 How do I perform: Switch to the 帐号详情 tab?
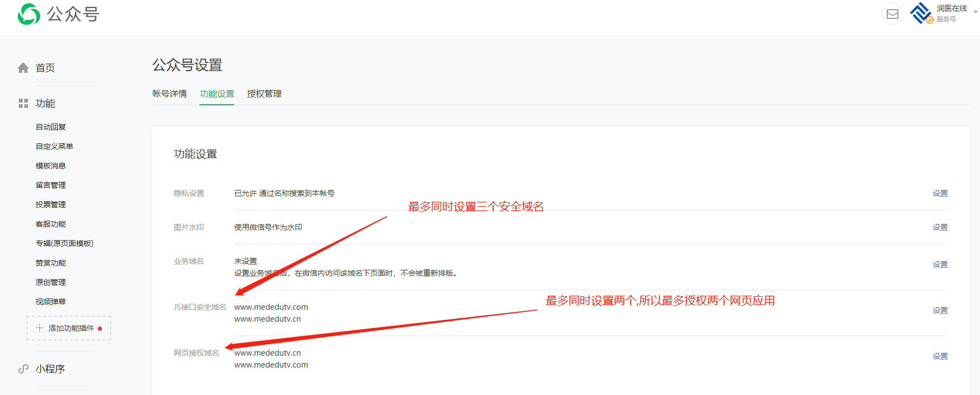(x=169, y=93)
